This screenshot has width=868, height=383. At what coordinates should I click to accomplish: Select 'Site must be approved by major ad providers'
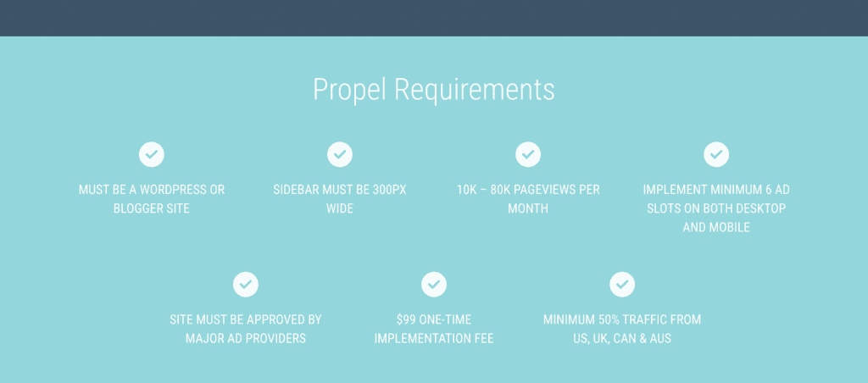point(246,330)
